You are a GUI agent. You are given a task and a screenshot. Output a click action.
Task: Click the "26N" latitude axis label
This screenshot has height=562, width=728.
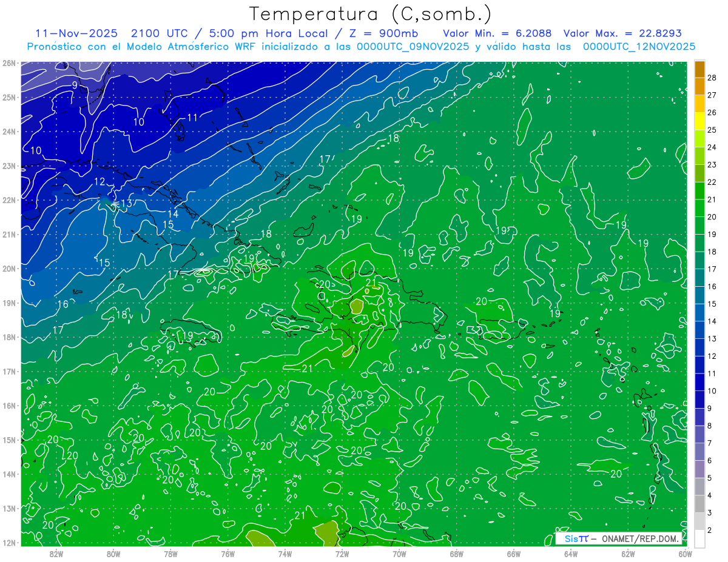(8, 63)
